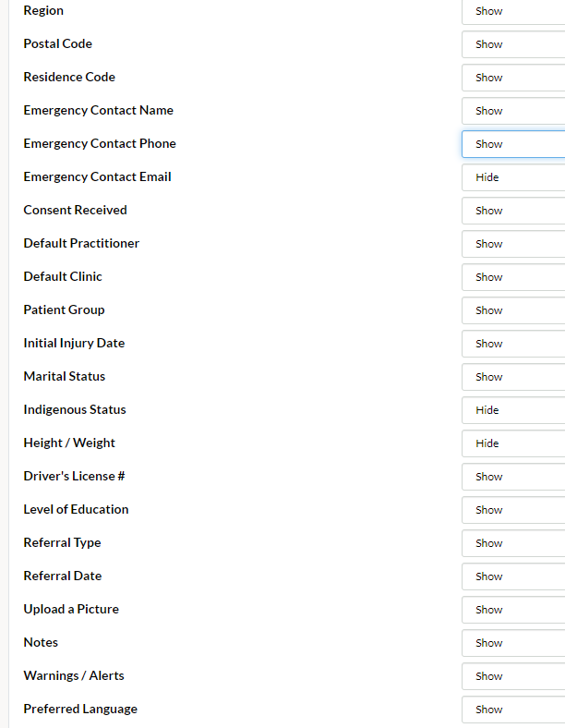565x728 pixels.
Task: Open Driver's License # dropdown
Action: click(513, 477)
